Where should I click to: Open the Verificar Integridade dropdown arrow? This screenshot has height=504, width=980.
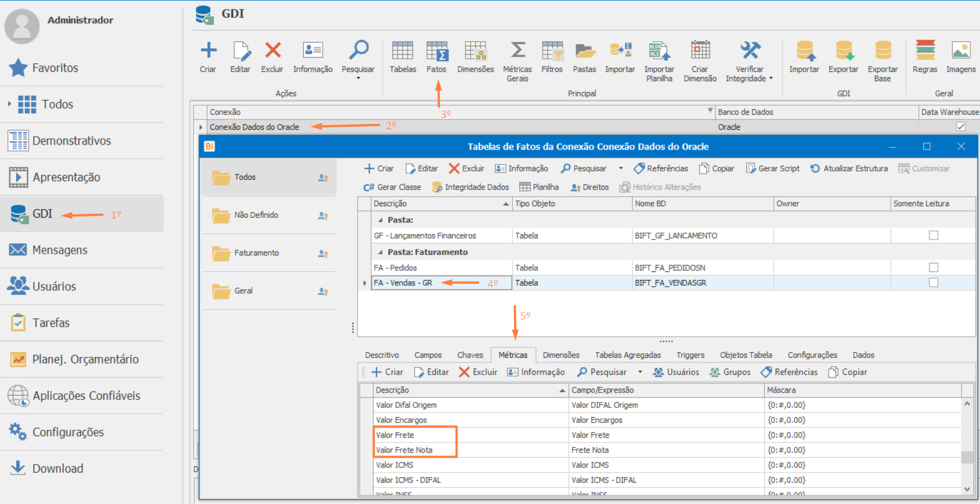click(771, 79)
